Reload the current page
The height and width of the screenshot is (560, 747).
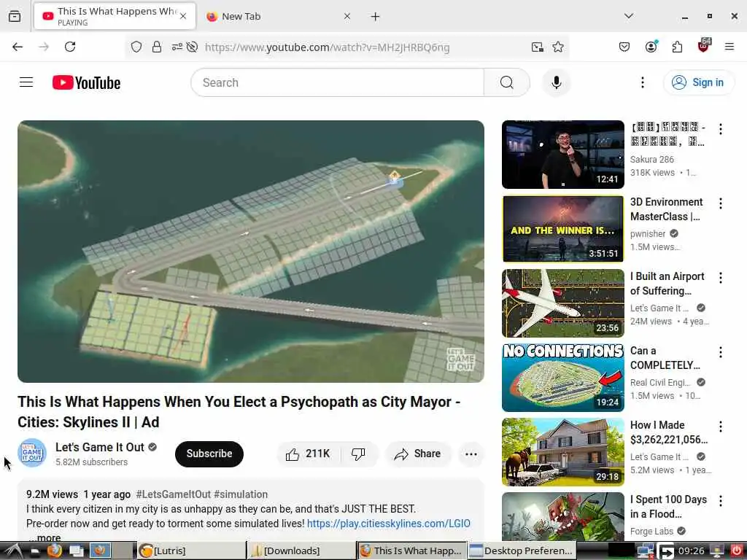tap(70, 47)
